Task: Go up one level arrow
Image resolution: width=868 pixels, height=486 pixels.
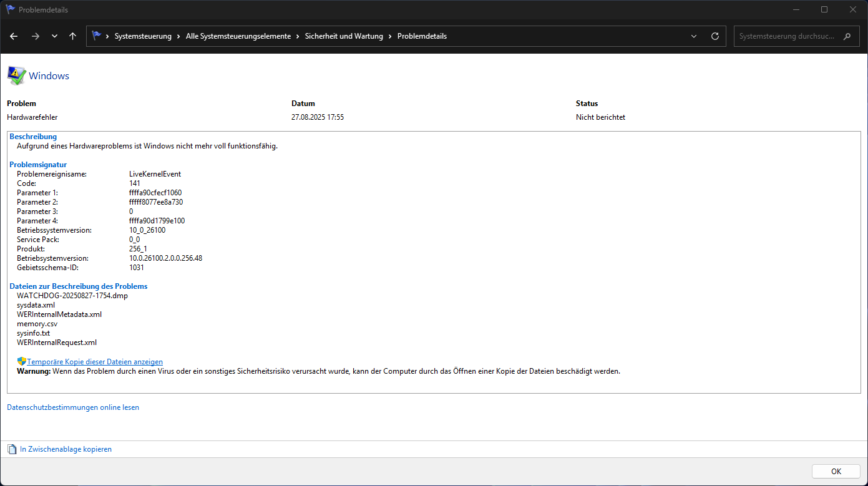Action: click(x=72, y=36)
